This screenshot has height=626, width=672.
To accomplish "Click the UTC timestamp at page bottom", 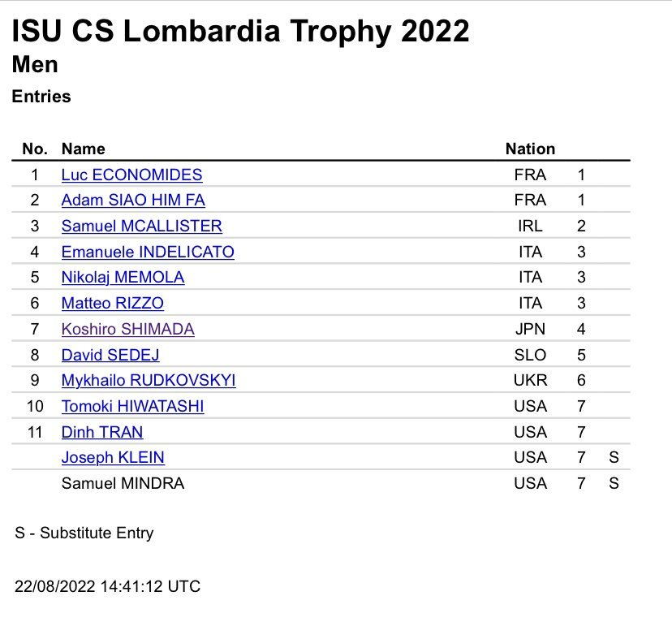I will coord(107,586).
